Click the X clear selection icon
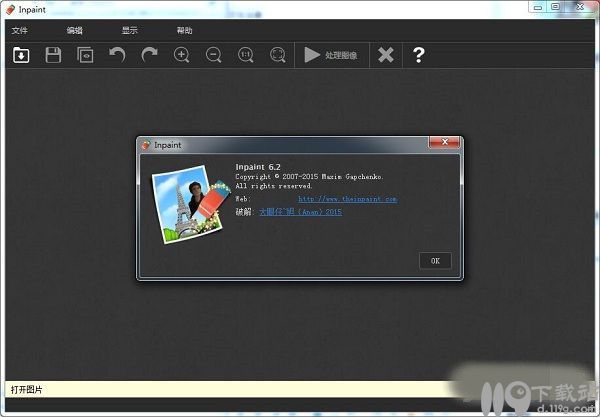600x417 pixels. click(x=386, y=55)
